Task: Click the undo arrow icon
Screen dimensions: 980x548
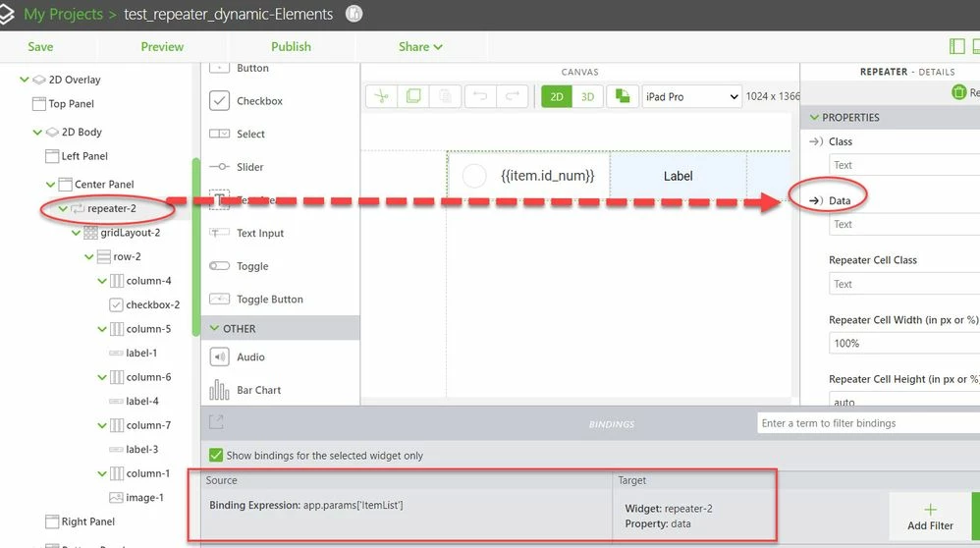Action: (x=480, y=96)
